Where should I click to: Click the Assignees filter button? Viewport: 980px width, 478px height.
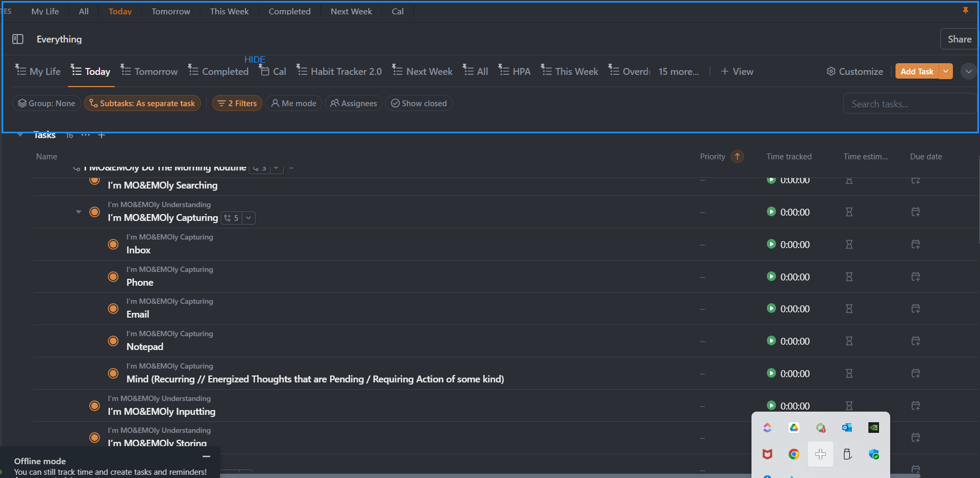(353, 103)
